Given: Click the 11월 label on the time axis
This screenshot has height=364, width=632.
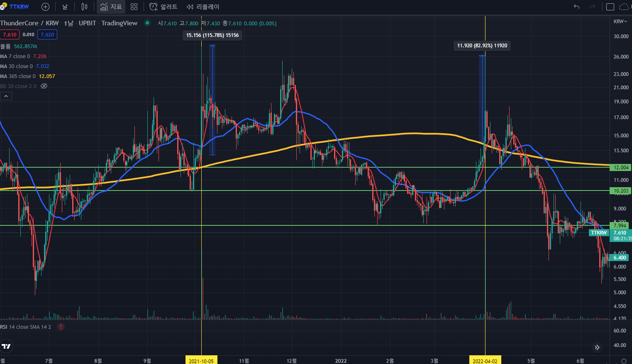Looking at the screenshot, I should coord(244,361).
